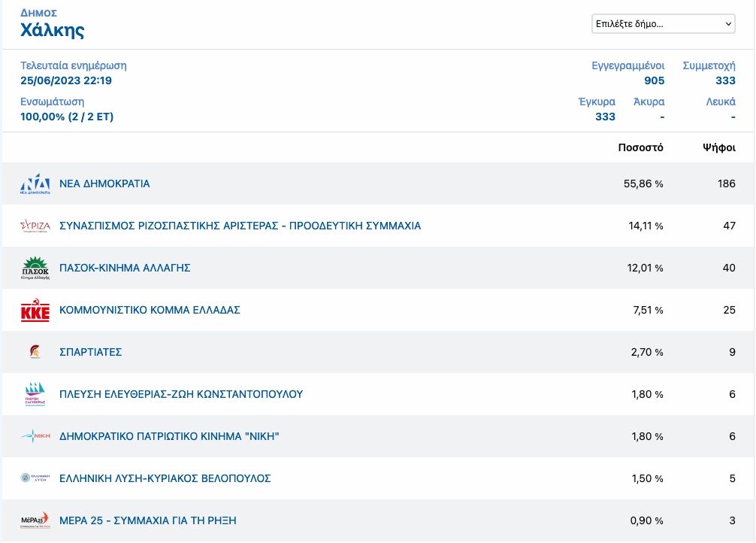Open the ΣΥΝΑΣΠΙΣΜΟΣ ΡΙΖΟΣΠΑΣΤΙΚΗΣ ΑΡΙΣΤΕΡΑΣ party link
The width and height of the screenshot is (756, 543).
240,226
